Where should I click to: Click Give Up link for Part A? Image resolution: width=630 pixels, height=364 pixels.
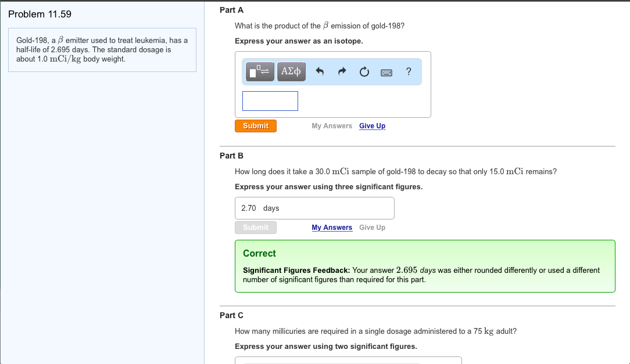(372, 126)
